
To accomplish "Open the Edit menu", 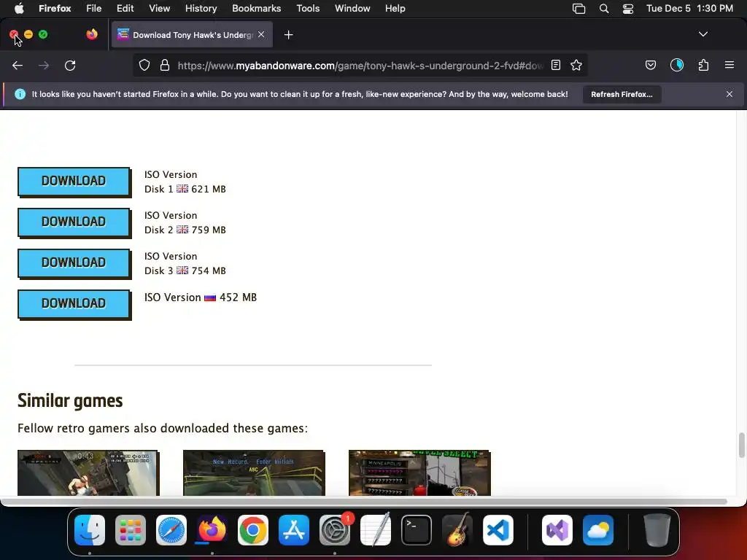I will tap(125, 9).
